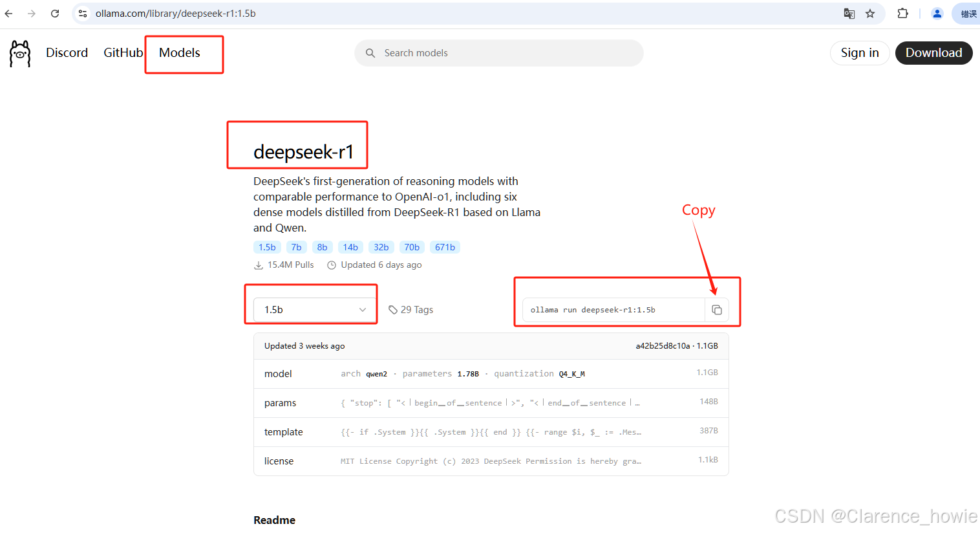This screenshot has height=533, width=980.
Task: Open the model file row
Action: click(x=491, y=374)
